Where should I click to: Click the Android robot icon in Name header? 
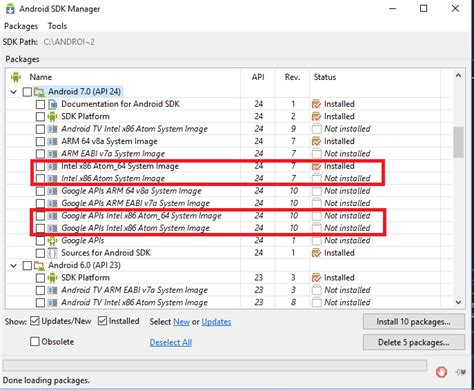click(x=16, y=77)
